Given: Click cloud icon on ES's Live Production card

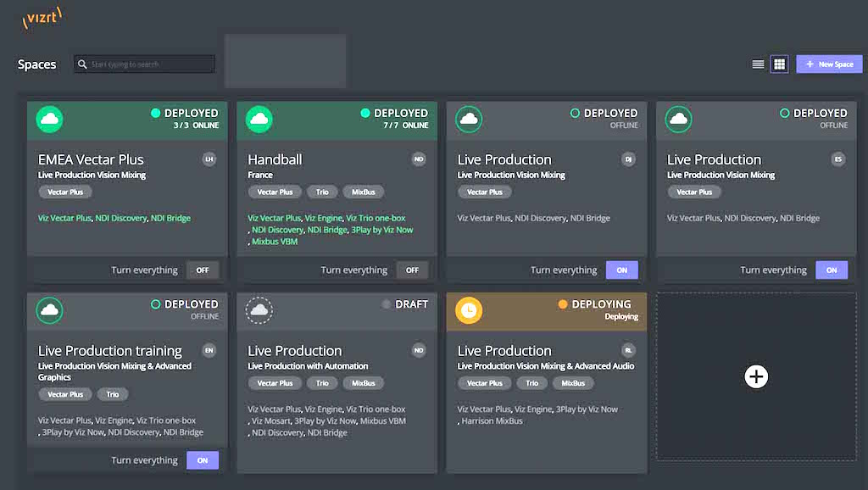Looking at the screenshot, I should tap(679, 119).
